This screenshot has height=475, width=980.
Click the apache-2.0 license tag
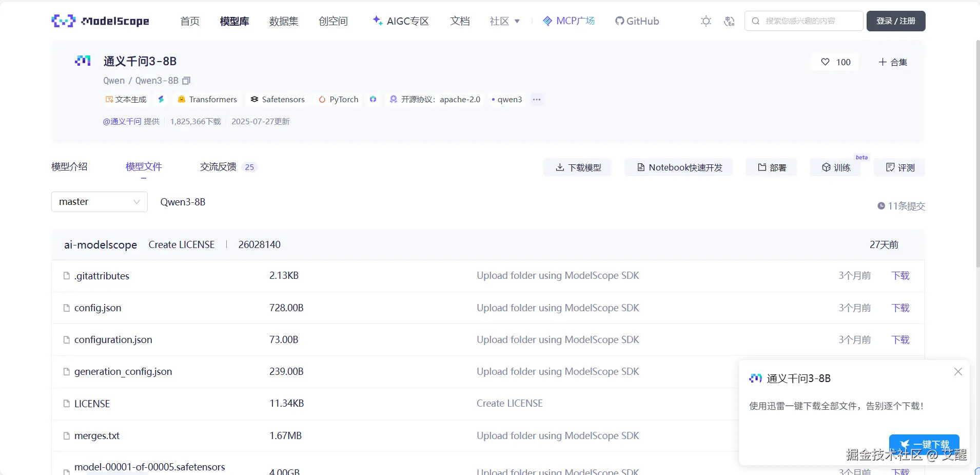(435, 99)
